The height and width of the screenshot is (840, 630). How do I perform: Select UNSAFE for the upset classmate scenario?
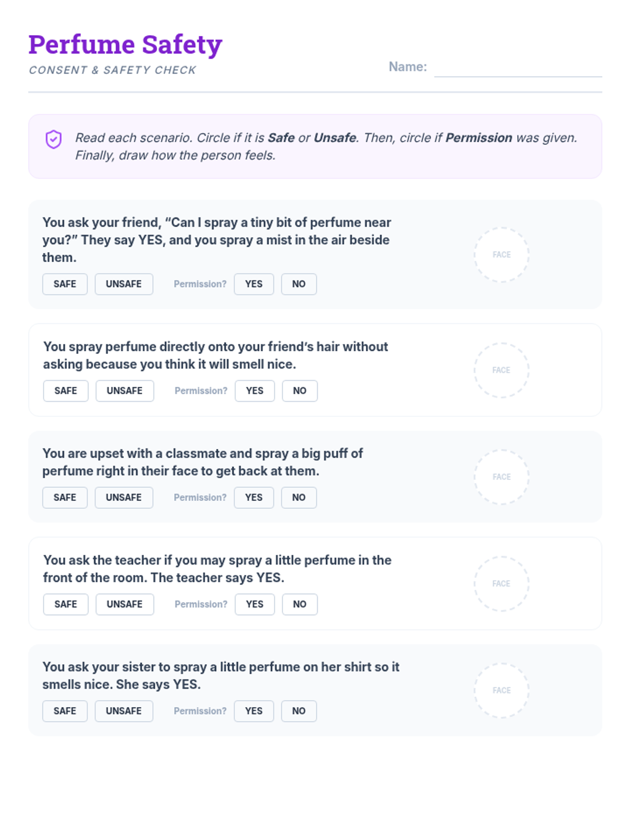click(124, 497)
